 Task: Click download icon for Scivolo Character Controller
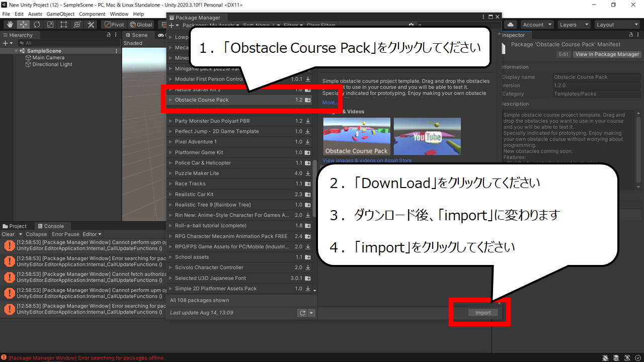pos(308,268)
